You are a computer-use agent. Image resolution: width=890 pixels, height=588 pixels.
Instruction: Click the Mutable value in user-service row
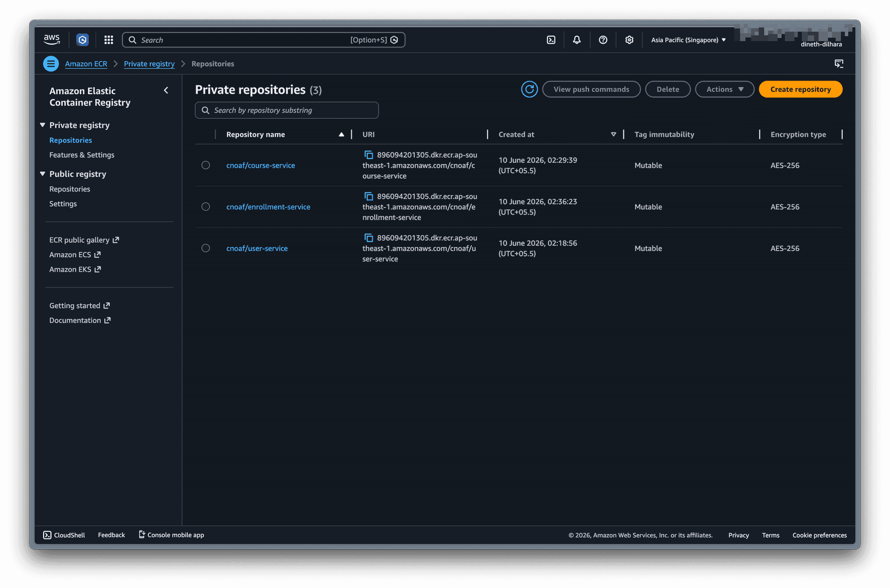point(648,248)
